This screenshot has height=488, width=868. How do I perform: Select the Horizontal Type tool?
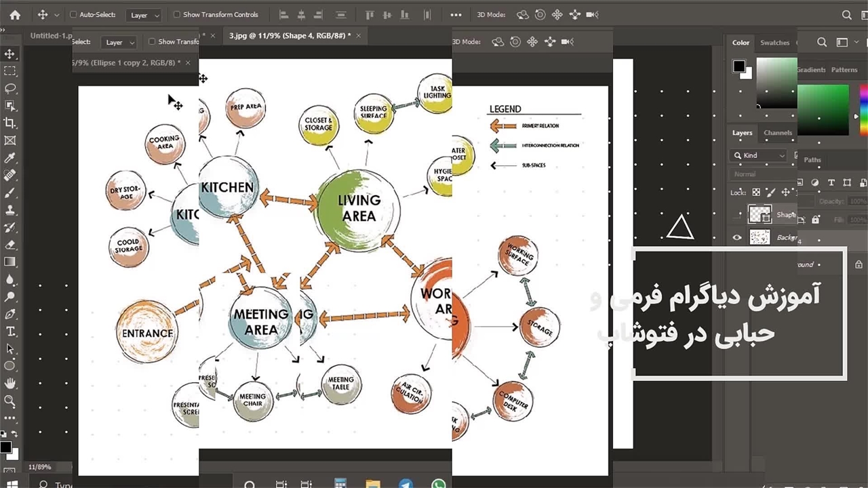(10, 331)
